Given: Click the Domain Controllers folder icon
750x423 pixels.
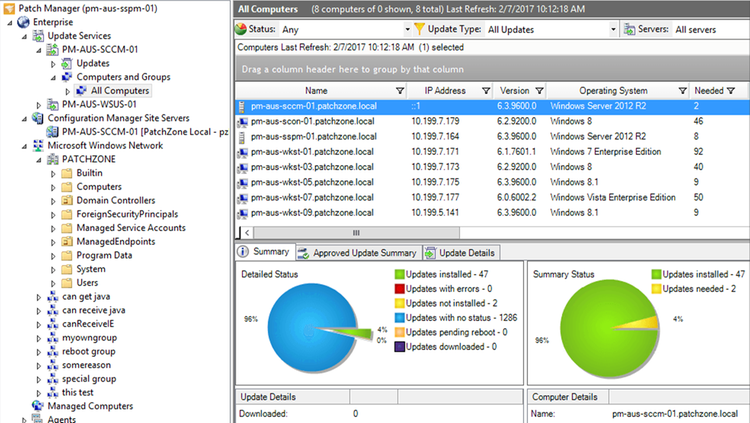Looking at the screenshot, I should 67,200.
